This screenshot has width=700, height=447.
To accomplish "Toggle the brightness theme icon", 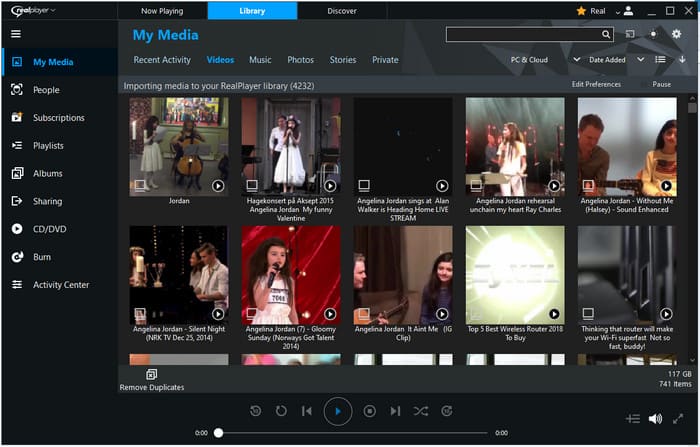I will pos(652,34).
